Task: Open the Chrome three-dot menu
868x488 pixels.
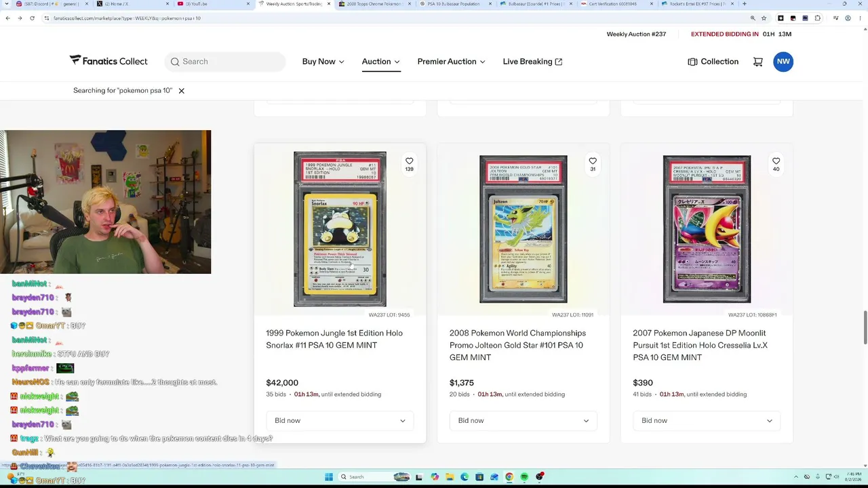Action: (860, 18)
